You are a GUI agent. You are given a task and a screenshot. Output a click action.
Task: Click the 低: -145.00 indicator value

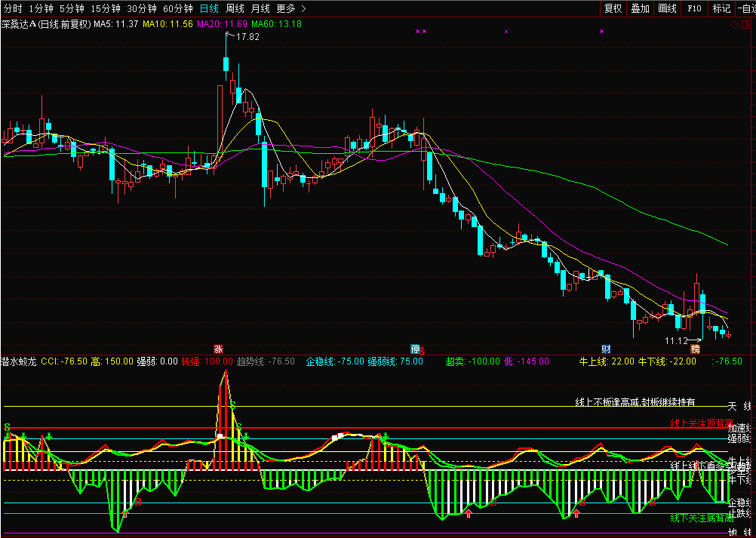click(526, 361)
